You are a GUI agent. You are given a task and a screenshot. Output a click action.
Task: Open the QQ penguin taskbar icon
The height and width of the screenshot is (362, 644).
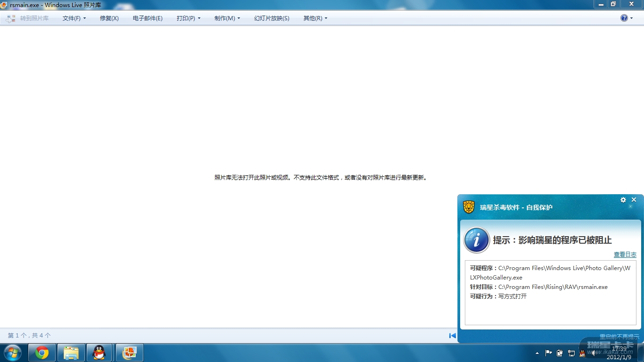click(x=99, y=353)
